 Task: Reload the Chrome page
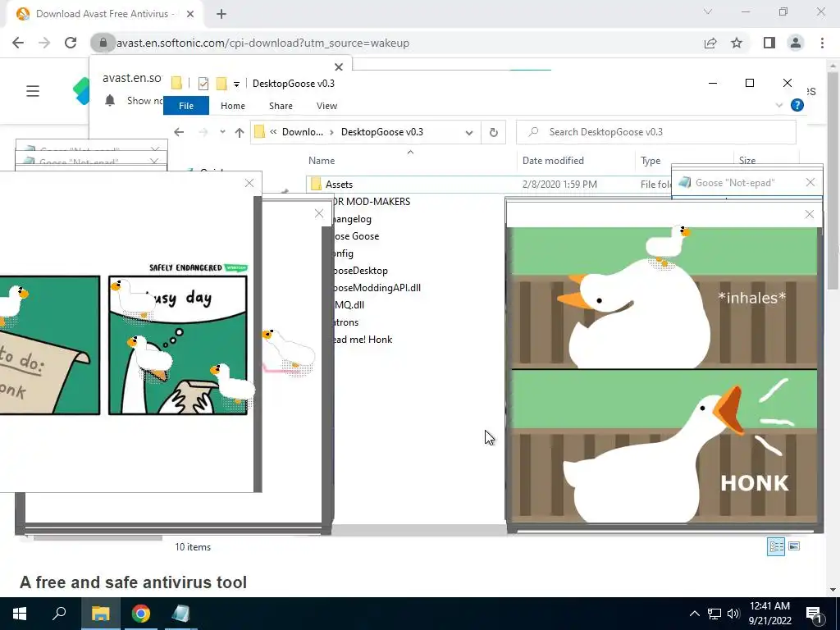(71, 43)
